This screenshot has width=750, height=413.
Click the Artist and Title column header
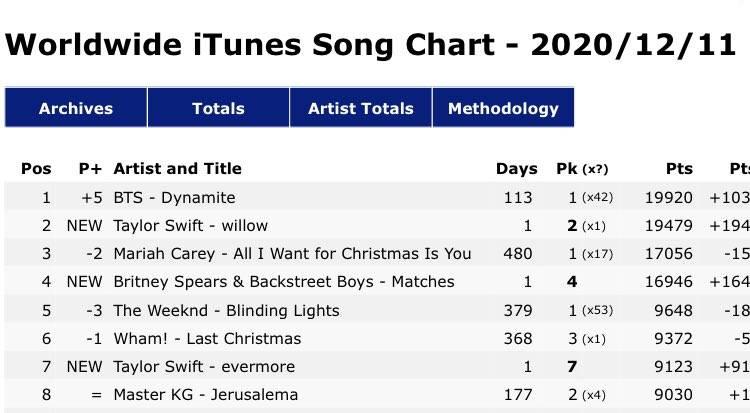click(x=178, y=168)
